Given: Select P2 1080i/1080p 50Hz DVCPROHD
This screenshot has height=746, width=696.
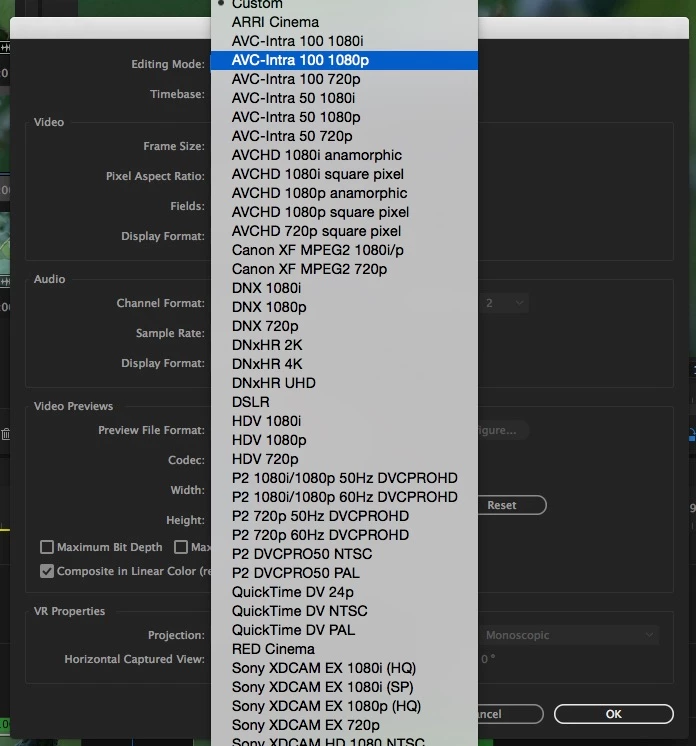Looking at the screenshot, I should (344, 478).
